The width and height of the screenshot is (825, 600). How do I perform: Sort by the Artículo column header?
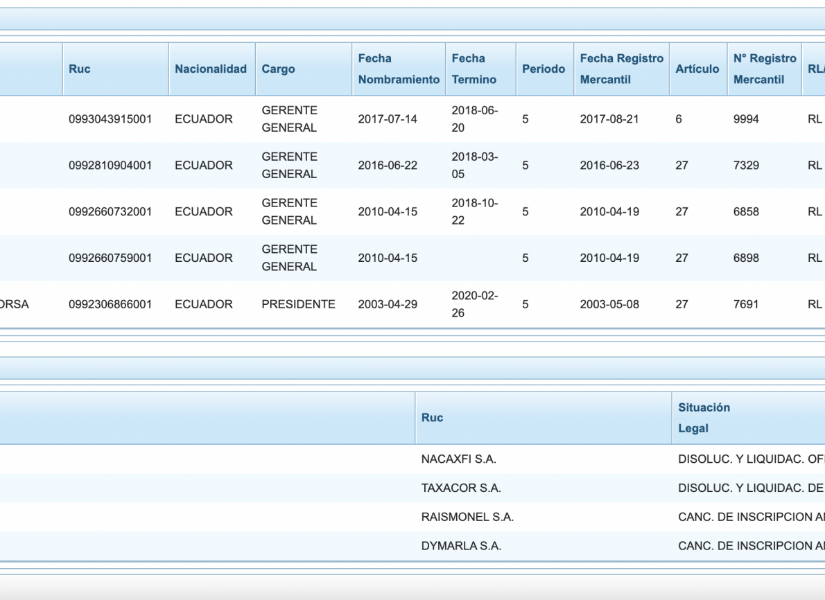point(696,69)
